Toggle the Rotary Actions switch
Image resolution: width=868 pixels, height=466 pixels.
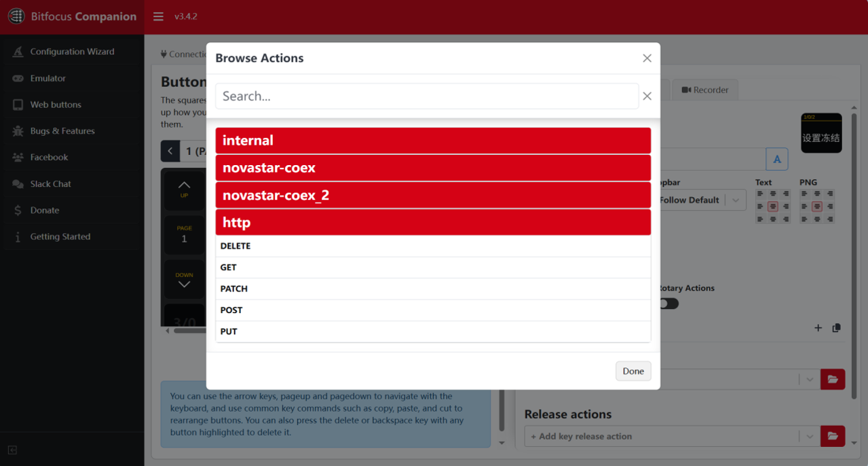tap(668, 304)
